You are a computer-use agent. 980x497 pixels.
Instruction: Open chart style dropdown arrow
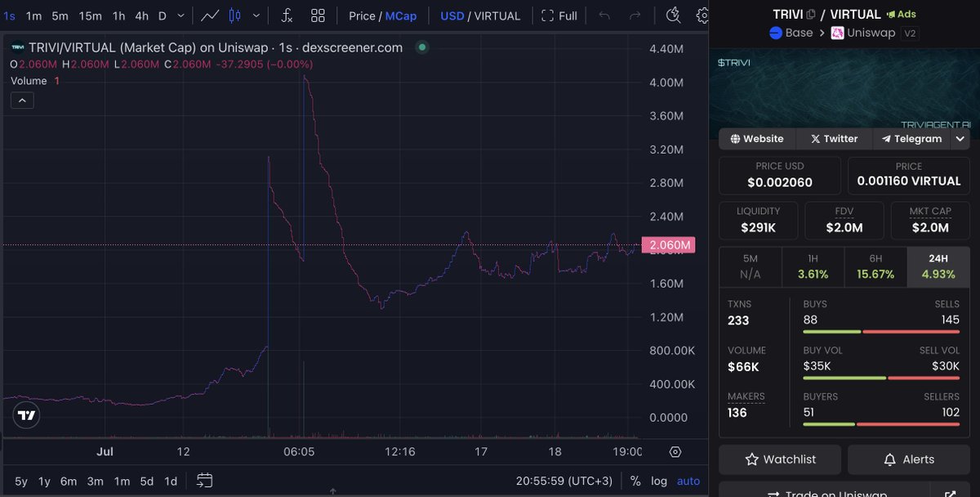(x=257, y=16)
